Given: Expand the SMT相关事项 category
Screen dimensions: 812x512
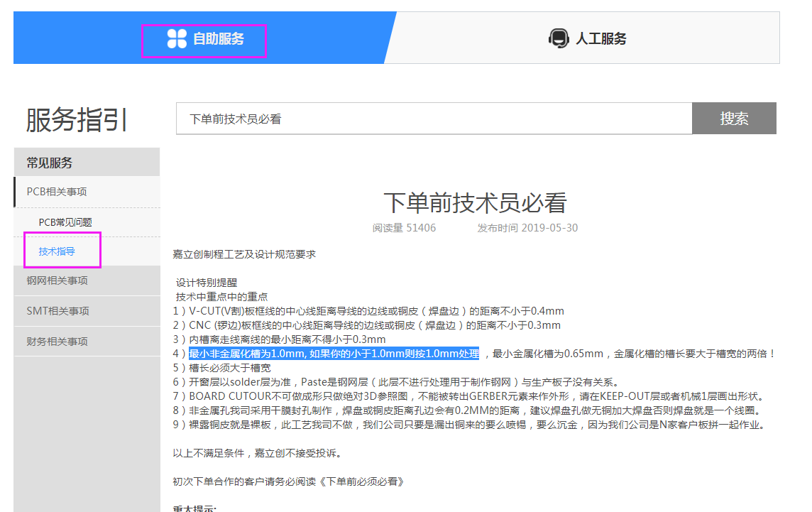Looking at the screenshot, I should [57, 311].
